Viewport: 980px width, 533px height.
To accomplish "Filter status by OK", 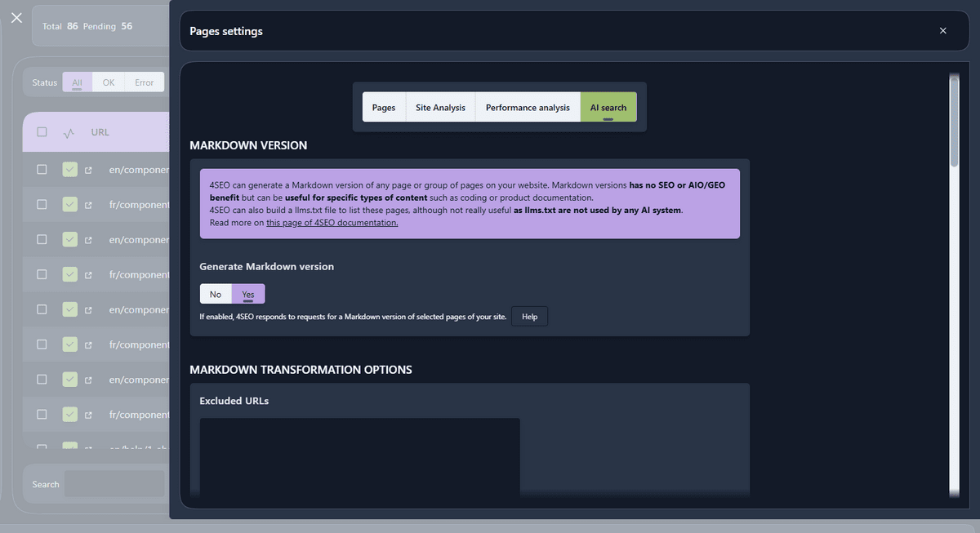I will (109, 82).
